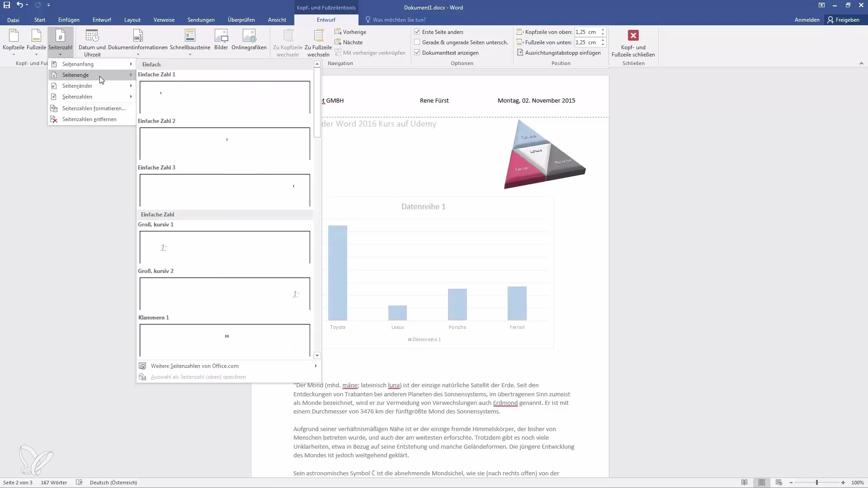868x488 pixels.
Task: Toggle Erste Seite anders checkbox
Action: click(417, 32)
